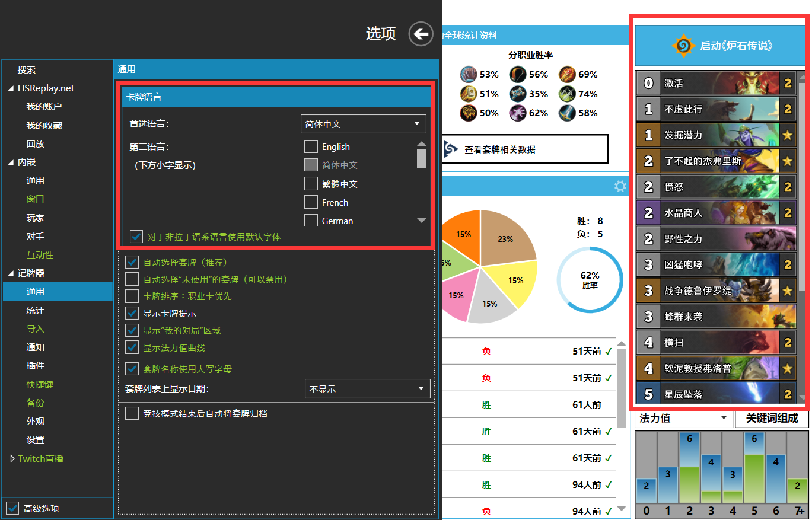Click the Paladin class icon showing 51%
This screenshot has height=520, width=812.
point(468,94)
